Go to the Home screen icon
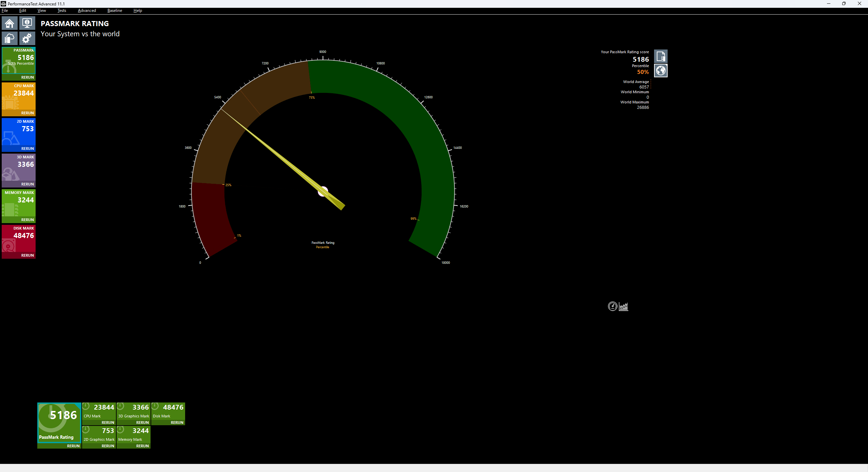Viewport: 868px width, 472px height. click(x=9, y=23)
